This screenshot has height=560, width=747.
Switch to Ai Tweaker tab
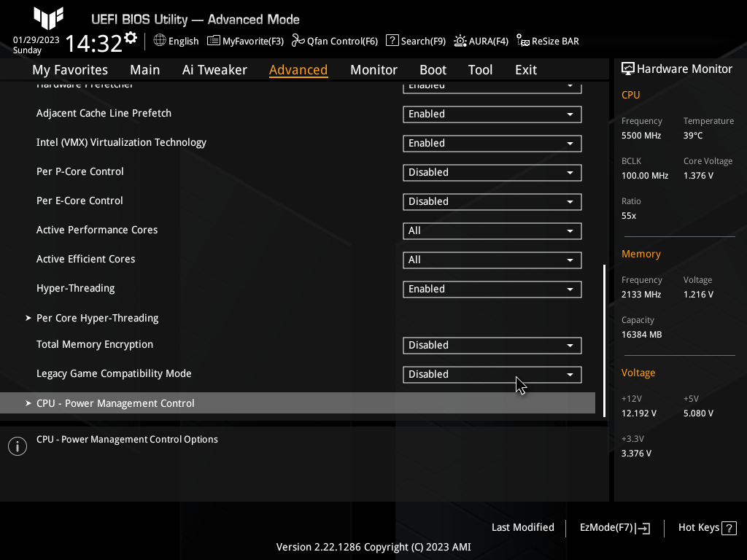tap(214, 70)
